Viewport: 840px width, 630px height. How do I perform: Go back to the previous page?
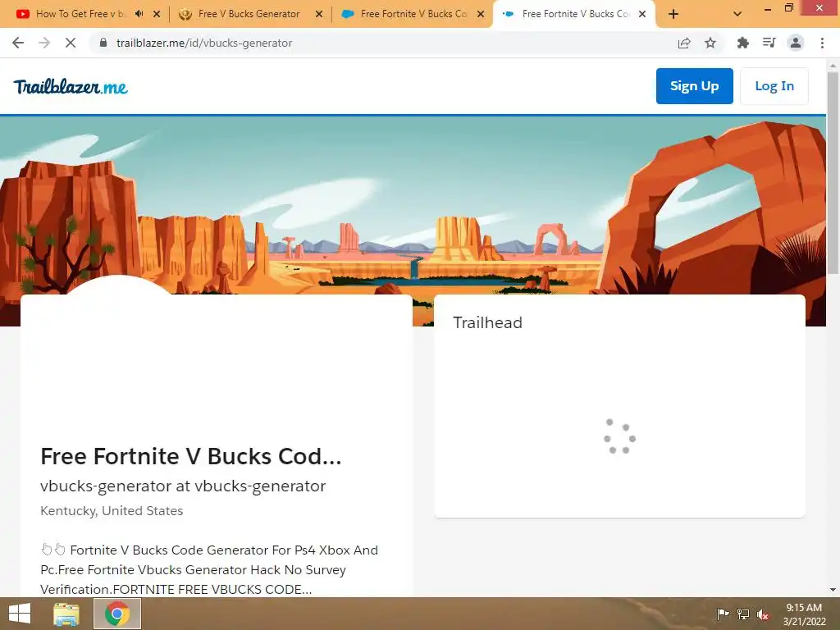pyautogui.click(x=18, y=43)
